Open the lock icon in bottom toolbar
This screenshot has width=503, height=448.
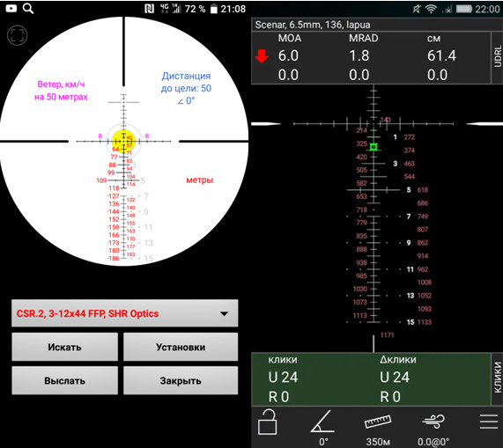267,422
